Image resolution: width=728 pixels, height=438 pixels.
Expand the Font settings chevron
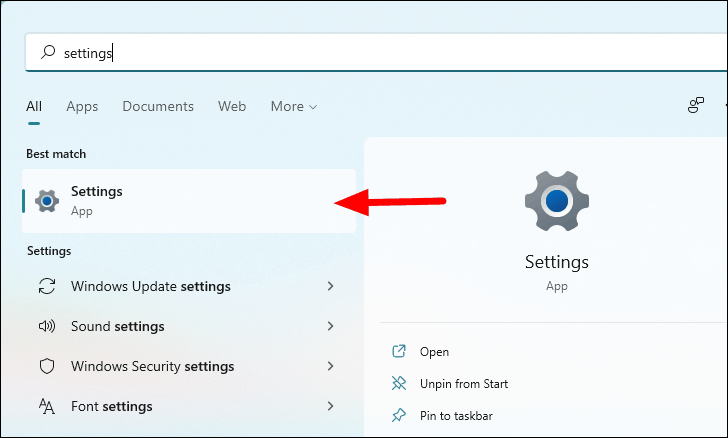click(331, 406)
